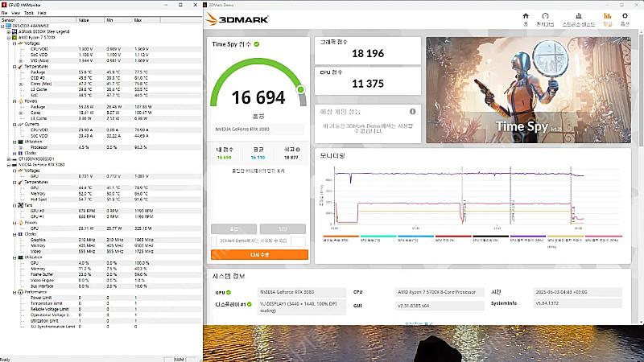644x362 pixels.
Task: Click the motherboard icon of ASRock B550M Steel Legend
Action: [x=14, y=31]
